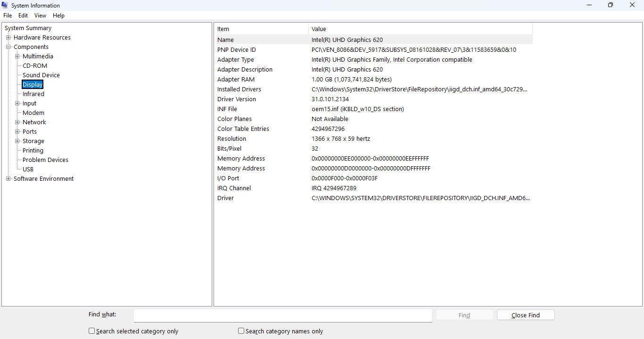The width and height of the screenshot is (644, 339).
Task: Select Storage in the tree
Action: (x=33, y=141)
